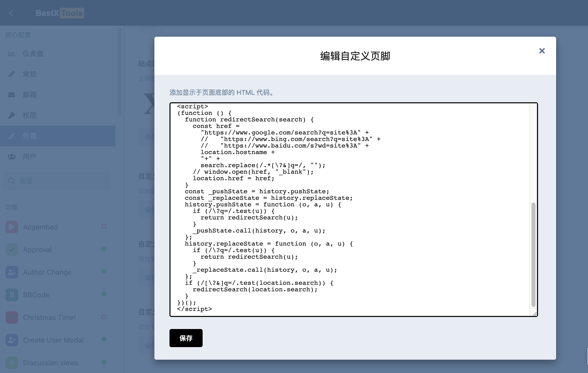This screenshot has width=588, height=373.
Task: Click the Acgembed extension icon
Action: (12, 227)
